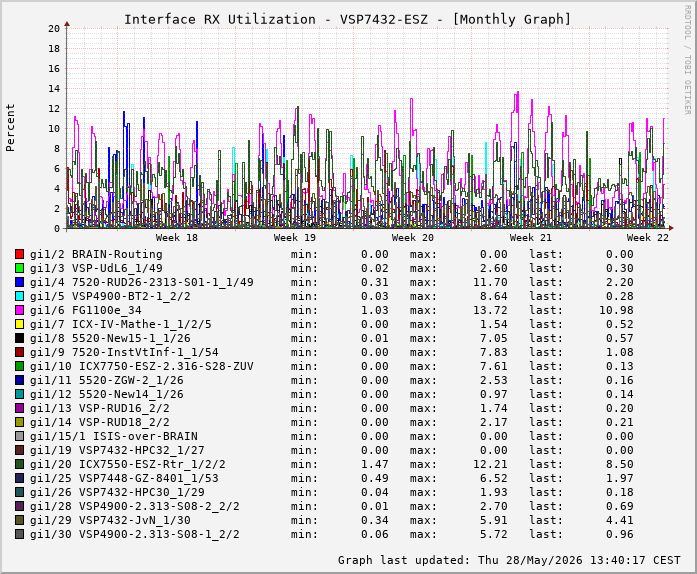Viewport: 697px width, 574px height.
Task: Click the Week 21 axis label
Action: click(x=530, y=237)
